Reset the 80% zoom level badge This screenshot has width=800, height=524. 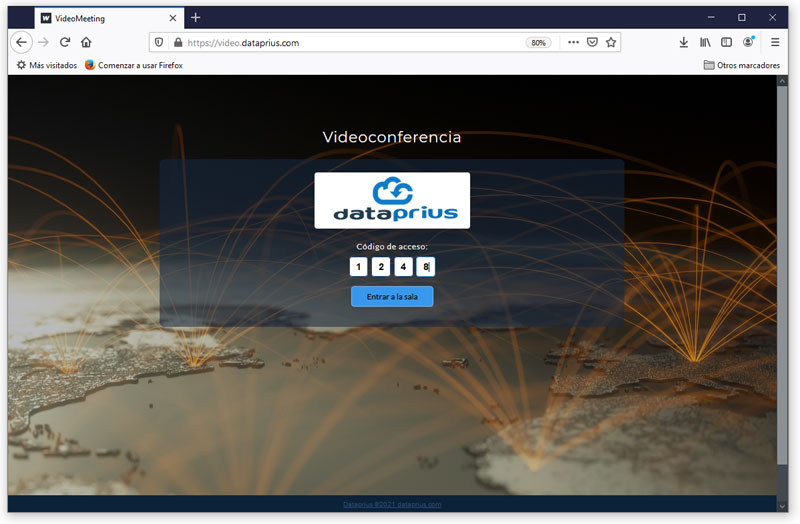tap(538, 43)
